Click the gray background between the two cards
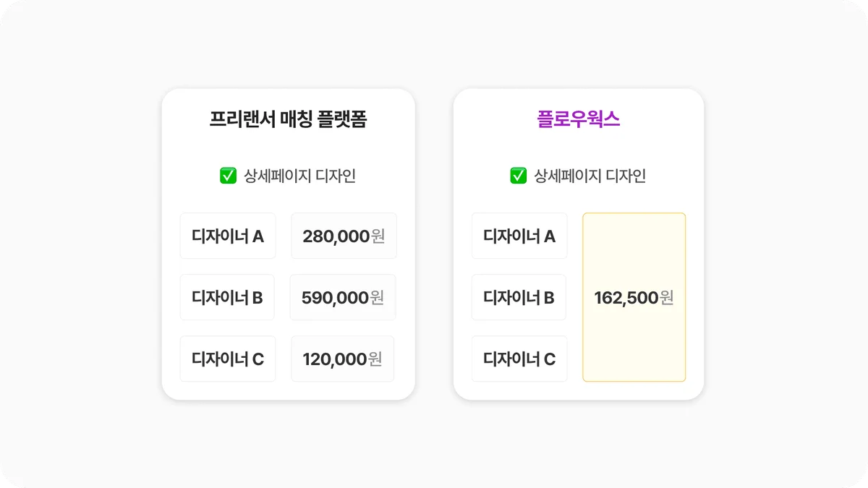868x488 pixels. (434, 244)
